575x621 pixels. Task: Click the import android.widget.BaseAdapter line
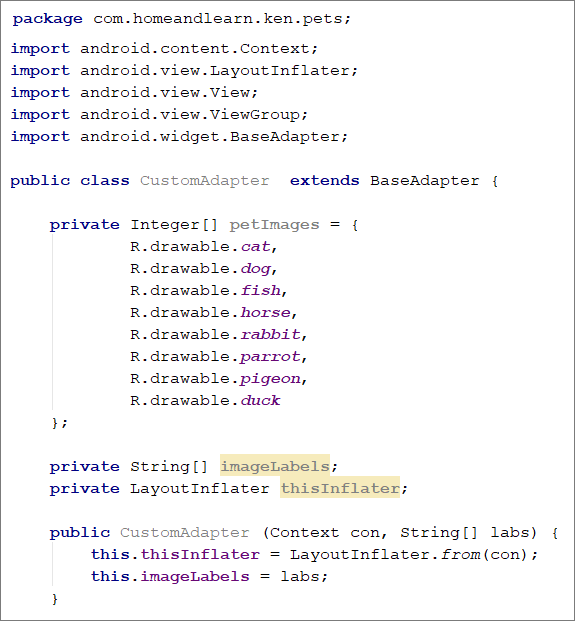(x=179, y=137)
